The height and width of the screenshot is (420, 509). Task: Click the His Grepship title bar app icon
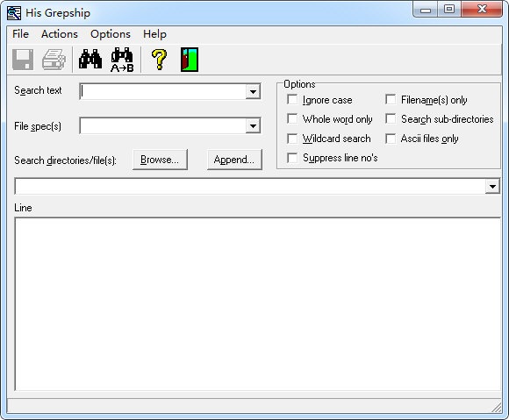[14, 13]
